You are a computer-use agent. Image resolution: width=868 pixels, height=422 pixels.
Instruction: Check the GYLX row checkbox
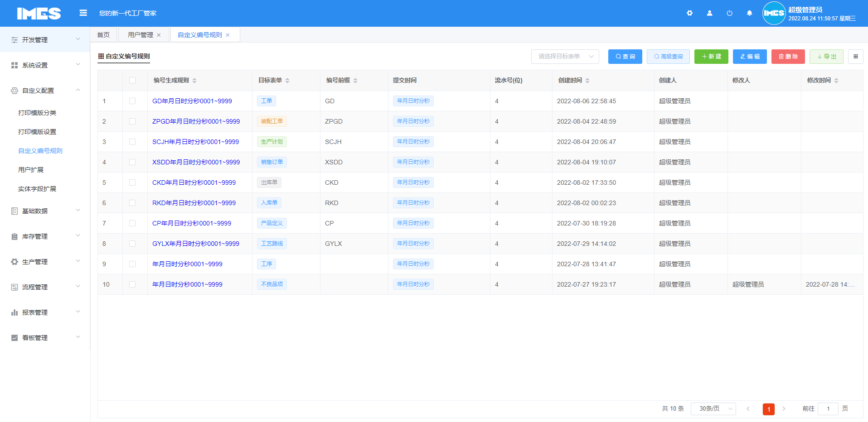pyautogui.click(x=132, y=244)
